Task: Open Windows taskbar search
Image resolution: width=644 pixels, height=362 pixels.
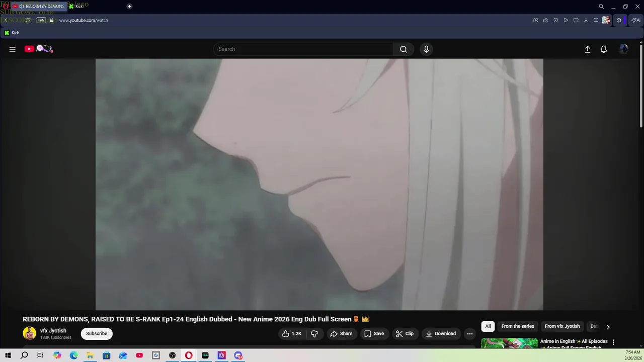Action: [x=24, y=355]
